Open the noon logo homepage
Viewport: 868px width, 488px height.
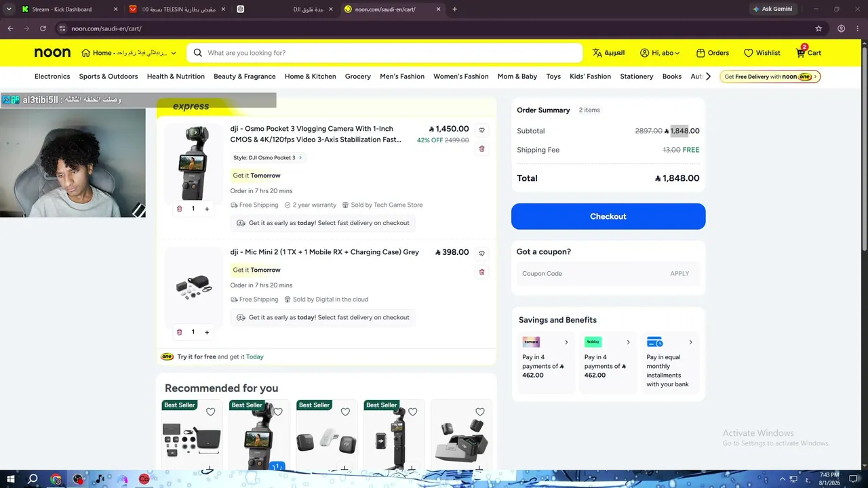[x=52, y=53]
